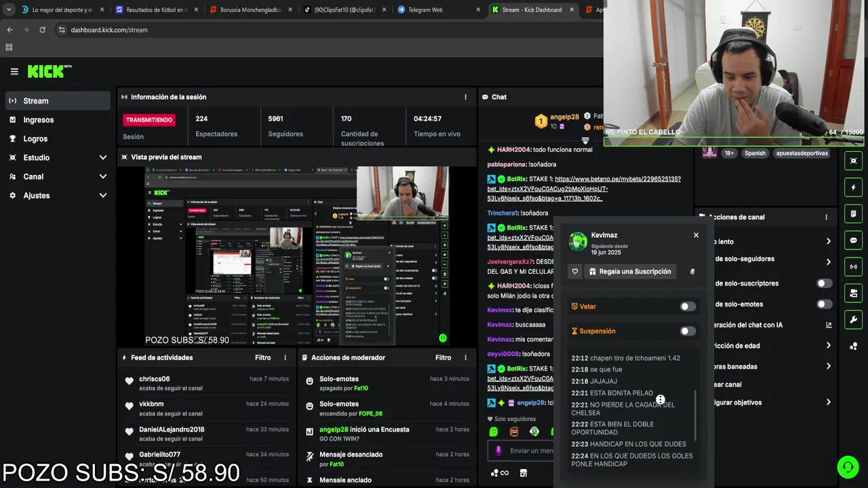The height and width of the screenshot is (488, 868).
Task: Click the infinity points icon below the chat
Action: pyautogui.click(x=499, y=473)
